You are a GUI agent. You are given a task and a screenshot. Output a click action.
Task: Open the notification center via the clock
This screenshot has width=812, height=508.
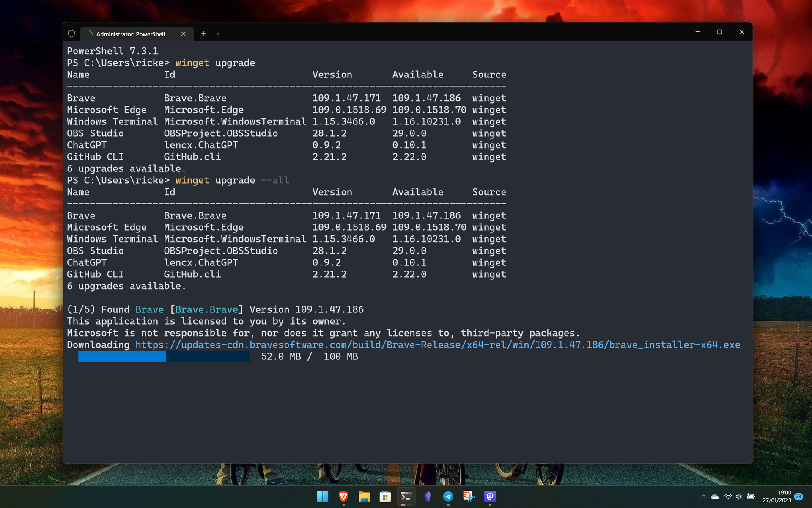click(x=785, y=497)
